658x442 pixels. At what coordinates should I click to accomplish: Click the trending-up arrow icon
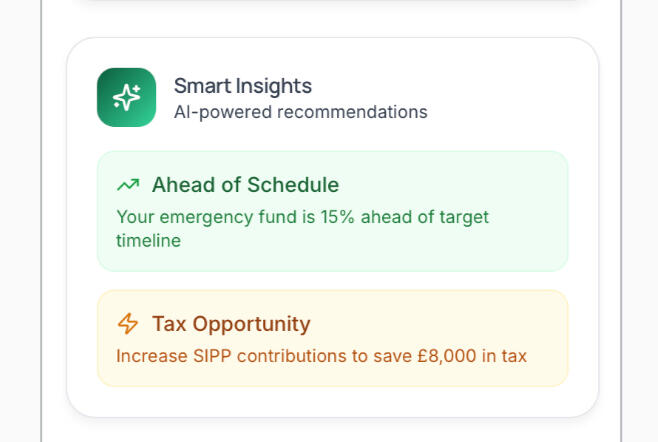click(128, 185)
